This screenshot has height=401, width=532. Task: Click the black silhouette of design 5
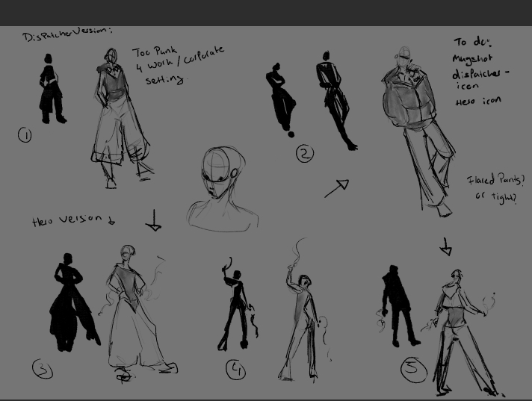pyautogui.click(x=397, y=306)
